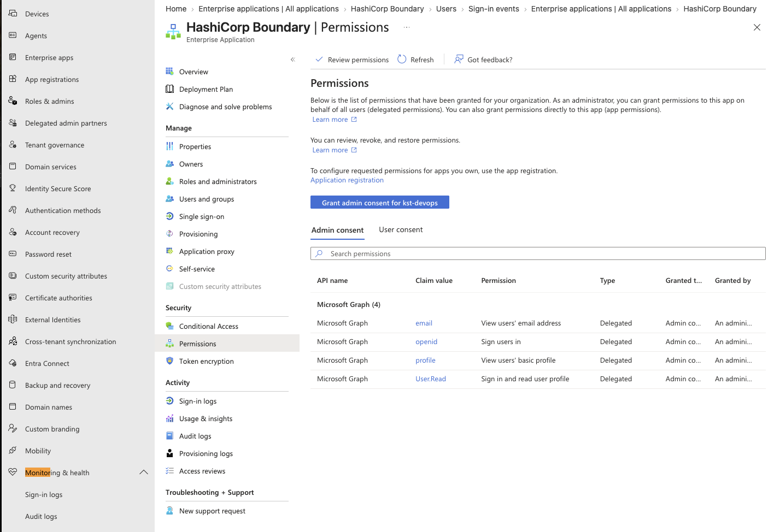The width and height of the screenshot is (774, 532).
Task: Click the Provisioning logs icon
Action: (169, 453)
